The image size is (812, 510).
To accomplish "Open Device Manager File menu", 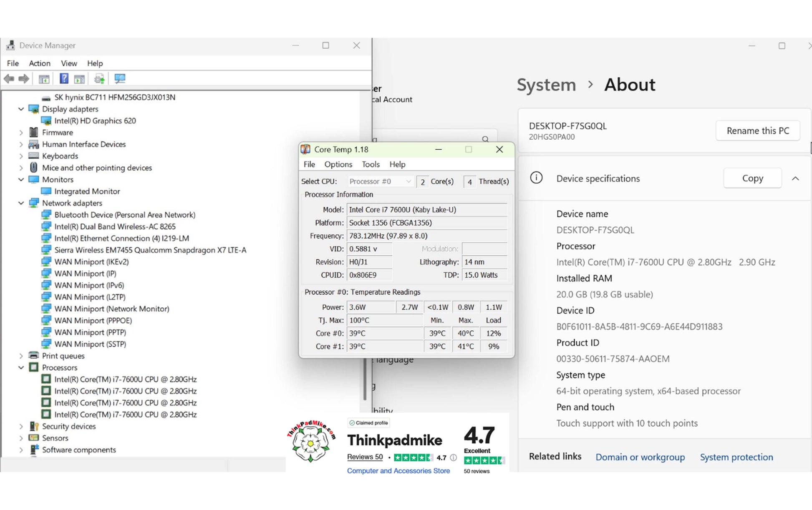I will coord(13,63).
